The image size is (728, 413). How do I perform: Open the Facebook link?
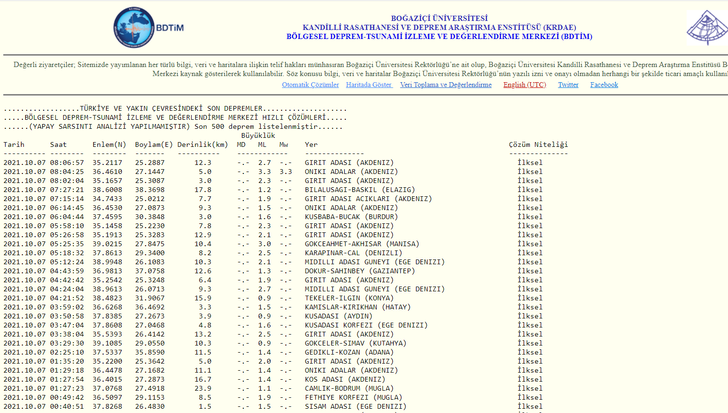(x=604, y=85)
